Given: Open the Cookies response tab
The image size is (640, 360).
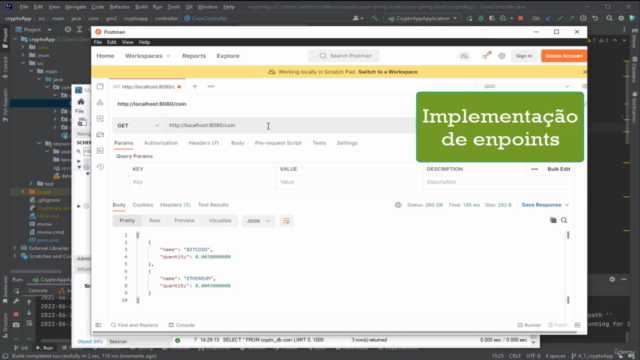Looking at the screenshot, I should (x=143, y=205).
